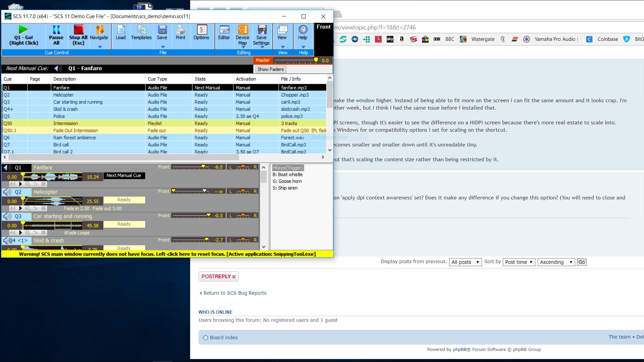The height and width of the screenshot is (362, 644).
Task: Expand the Navigate dropdown arrow
Action: point(100,47)
